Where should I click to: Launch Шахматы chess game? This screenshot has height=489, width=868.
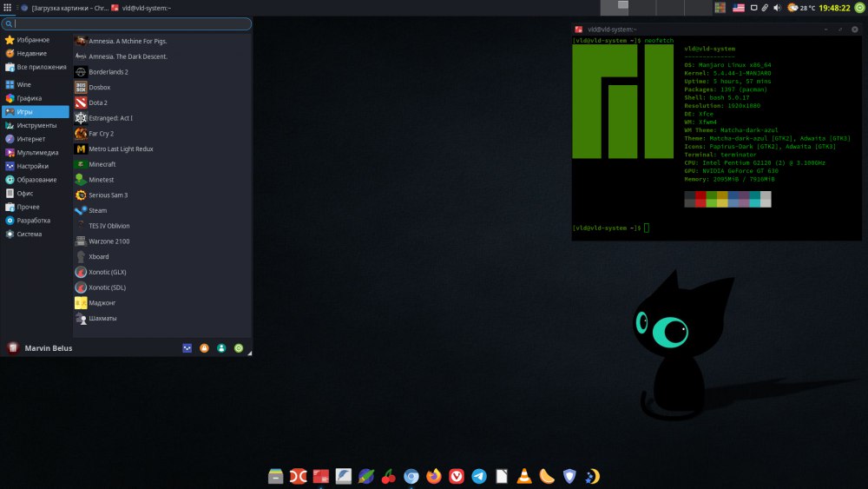point(162,319)
